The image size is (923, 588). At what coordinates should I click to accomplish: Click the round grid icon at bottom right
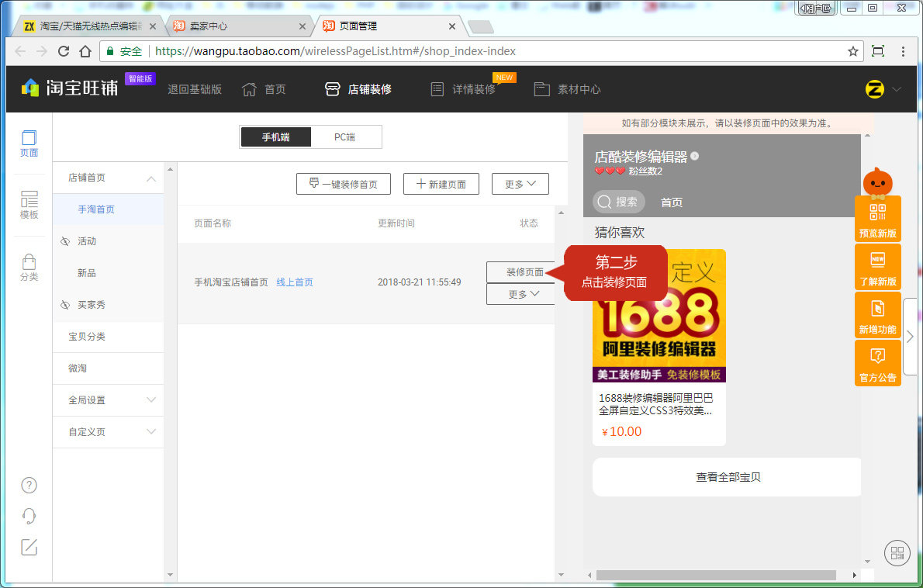897,553
